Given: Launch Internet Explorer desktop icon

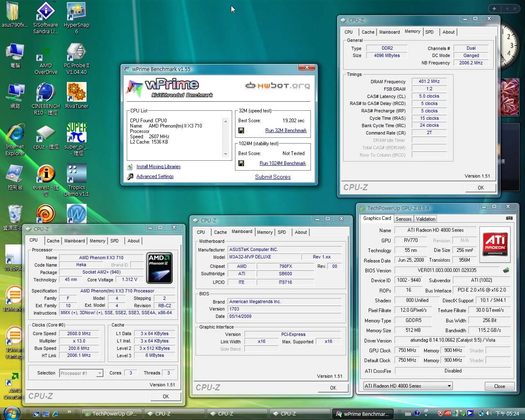Looking at the screenshot, I should [15, 139].
